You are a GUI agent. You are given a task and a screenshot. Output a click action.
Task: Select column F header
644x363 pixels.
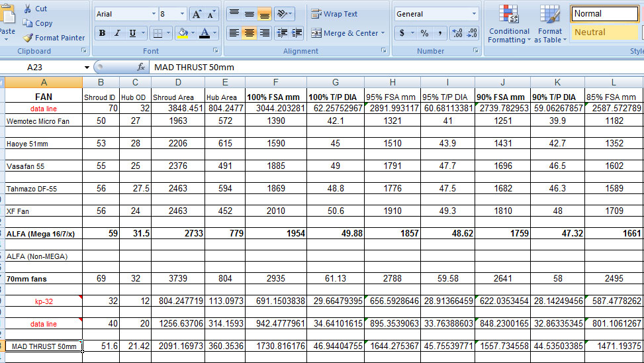[275, 82]
